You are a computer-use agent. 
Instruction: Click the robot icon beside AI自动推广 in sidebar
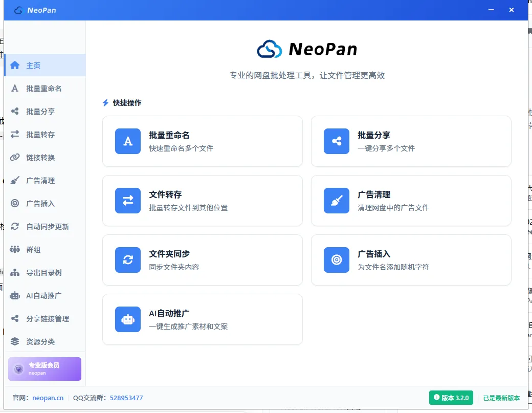point(15,296)
